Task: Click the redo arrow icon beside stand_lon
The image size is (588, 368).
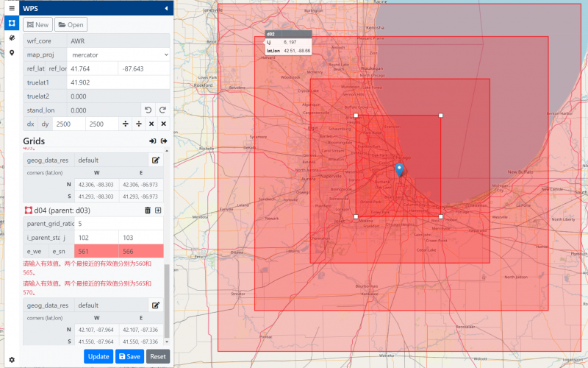Action: (162, 110)
